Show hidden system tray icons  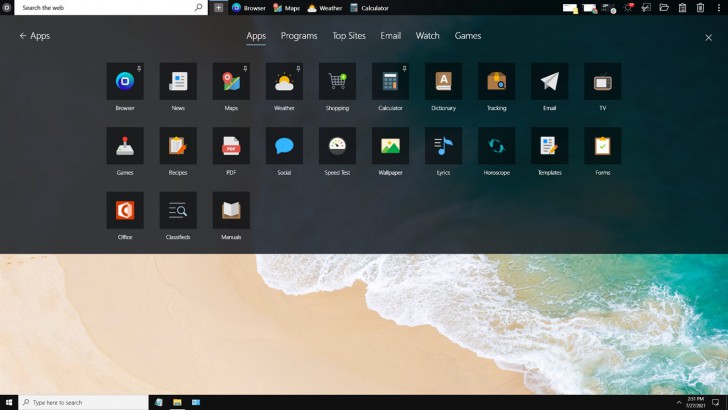679,403
